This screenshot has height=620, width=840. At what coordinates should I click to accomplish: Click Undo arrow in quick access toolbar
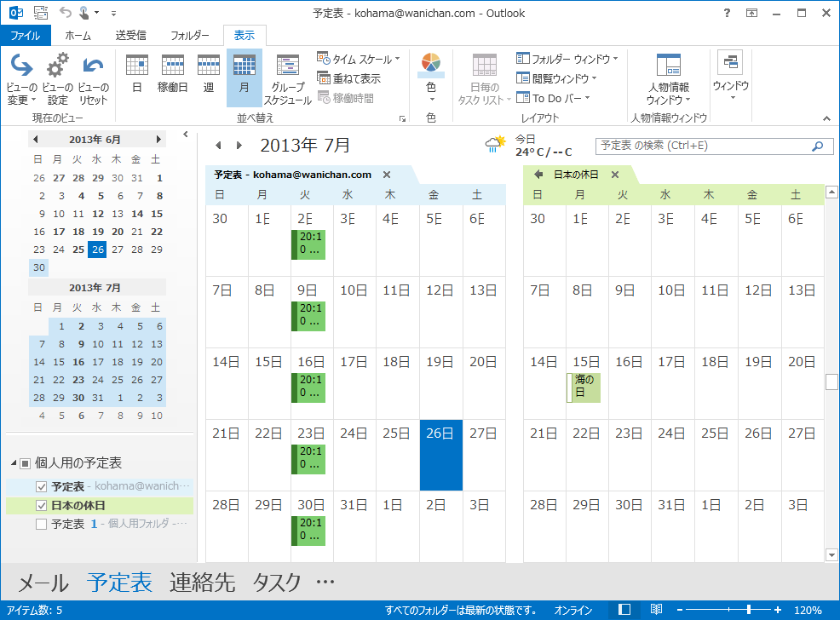click(65, 12)
